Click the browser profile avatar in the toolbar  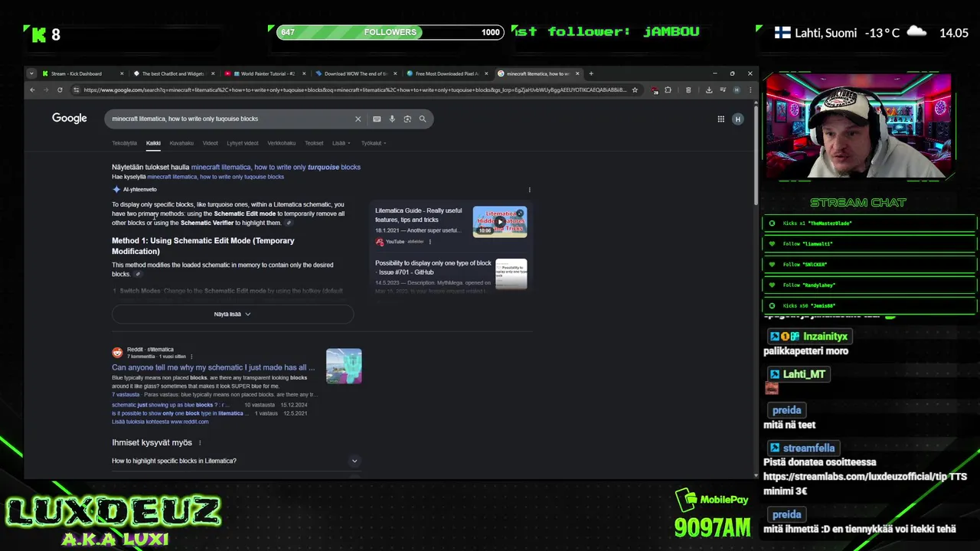click(737, 90)
